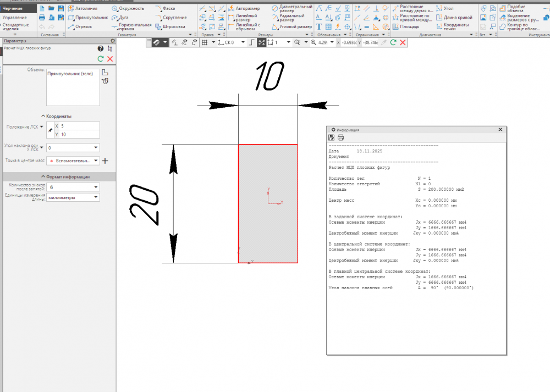
Task: Confirm the calculation with green apply button
Action: point(101,59)
